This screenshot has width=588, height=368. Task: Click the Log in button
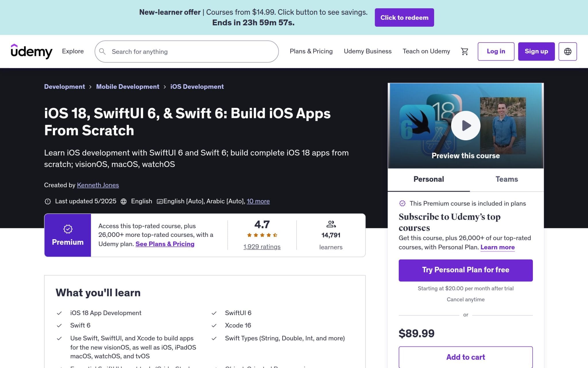[496, 51]
